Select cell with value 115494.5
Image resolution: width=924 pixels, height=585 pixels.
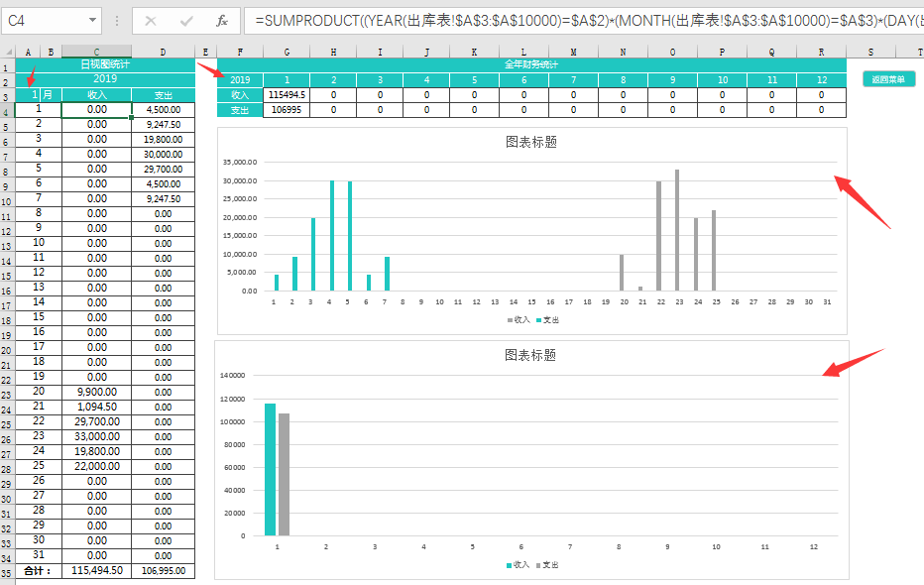click(x=287, y=95)
